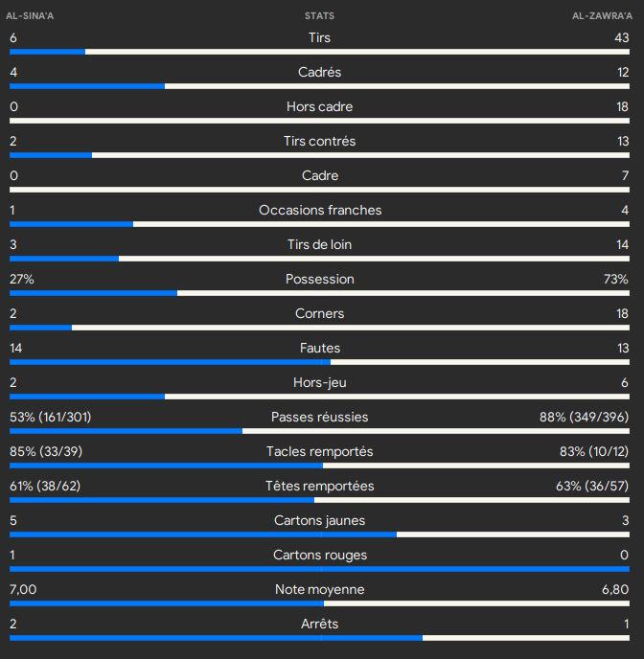The image size is (644, 659).
Task: Click the Cartons rouges progress bar
Action: click(319, 568)
